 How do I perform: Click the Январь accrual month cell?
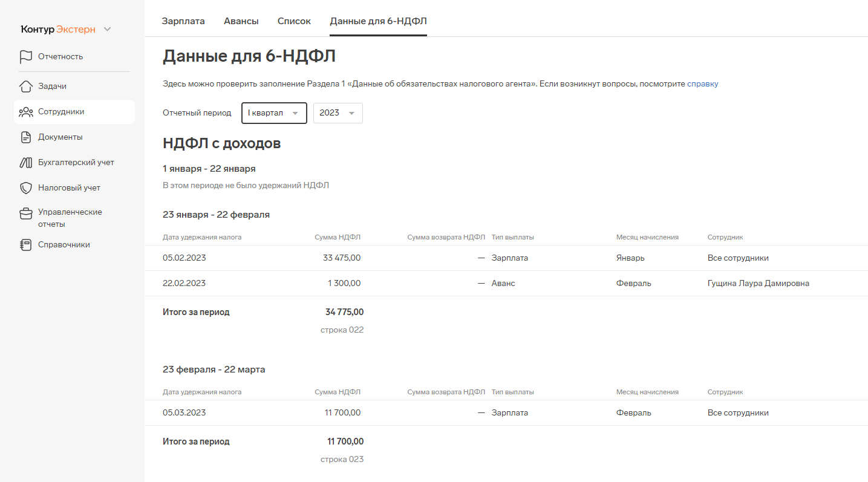(630, 258)
